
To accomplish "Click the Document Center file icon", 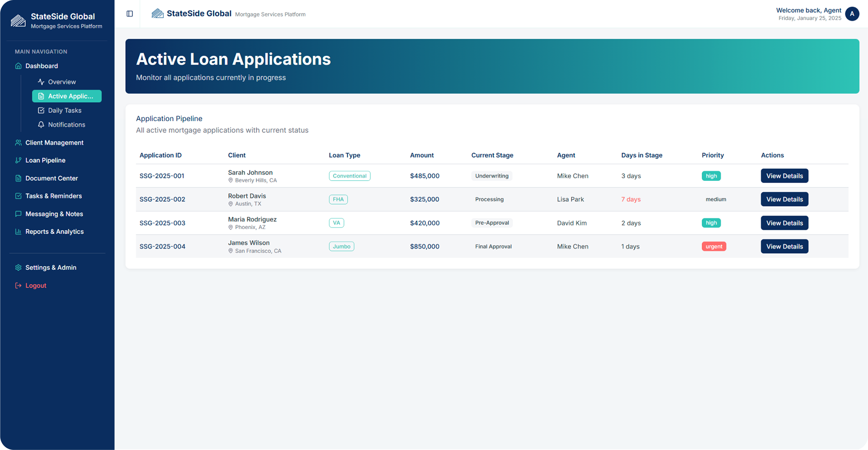I will (18, 178).
